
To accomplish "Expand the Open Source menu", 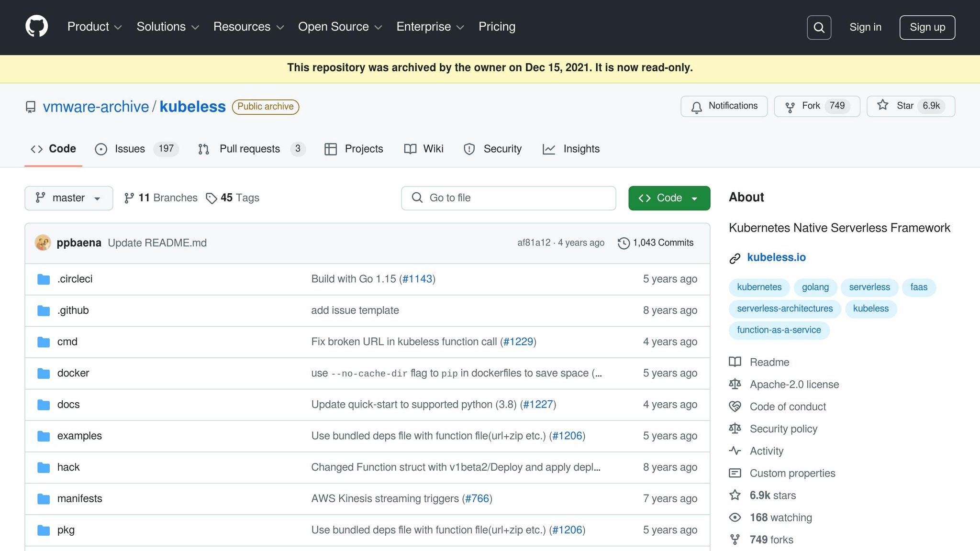I will pos(340,27).
